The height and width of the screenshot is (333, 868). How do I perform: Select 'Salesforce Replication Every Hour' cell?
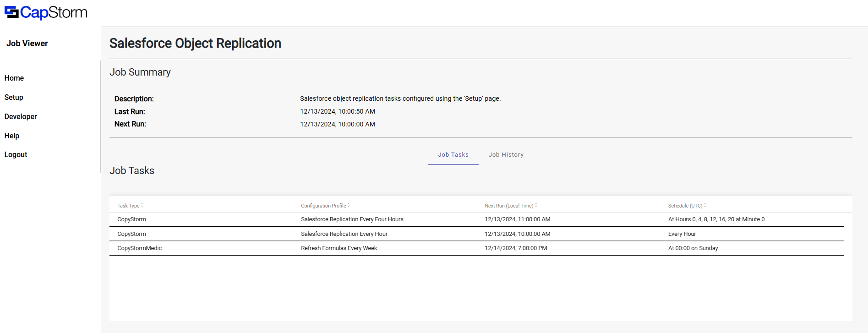[344, 234]
